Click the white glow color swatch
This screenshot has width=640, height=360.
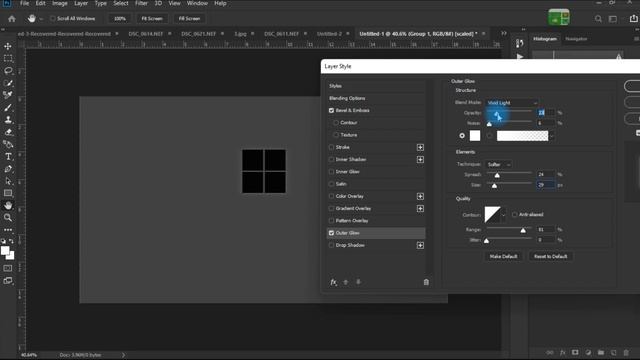(475, 136)
